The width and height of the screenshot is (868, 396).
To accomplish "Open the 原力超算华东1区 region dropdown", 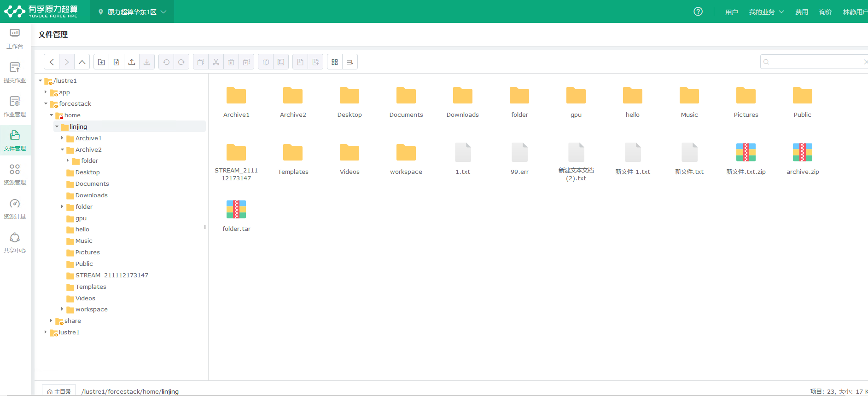I will coord(133,11).
